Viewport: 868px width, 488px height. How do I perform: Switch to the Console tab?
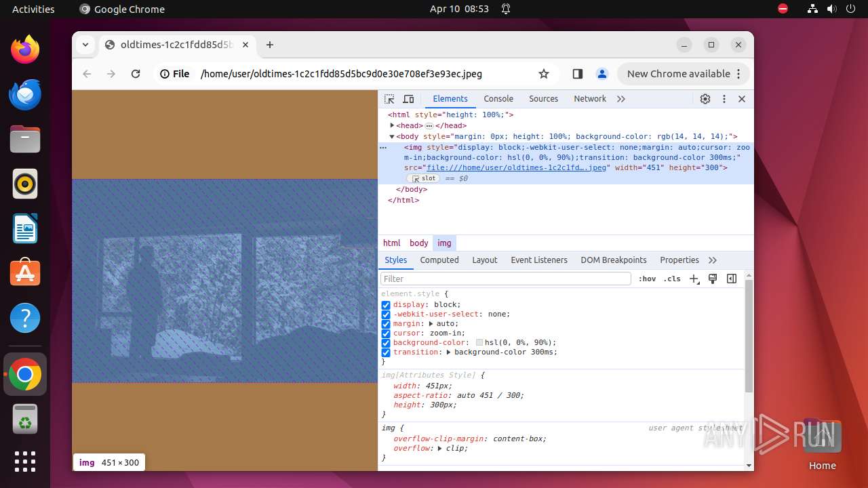tap(498, 99)
